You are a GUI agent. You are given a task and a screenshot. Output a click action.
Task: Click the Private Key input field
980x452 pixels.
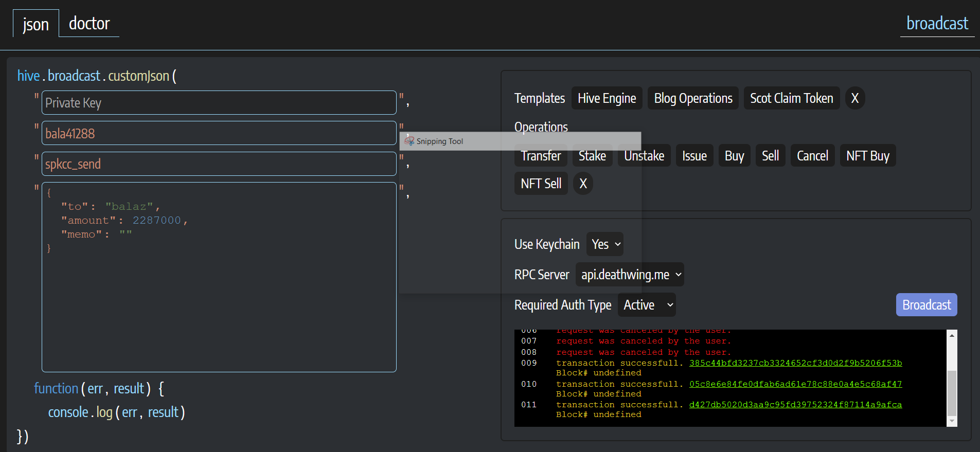tap(219, 103)
